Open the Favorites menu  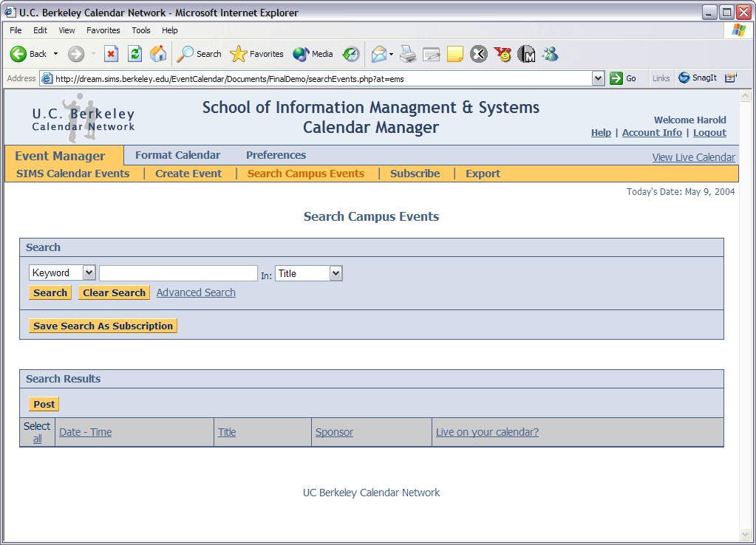tap(103, 30)
